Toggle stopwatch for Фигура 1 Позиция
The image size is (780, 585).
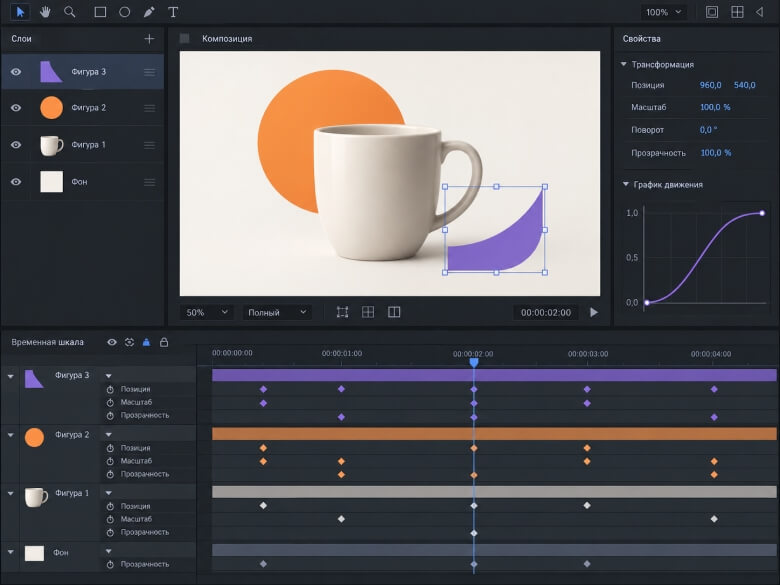point(110,506)
